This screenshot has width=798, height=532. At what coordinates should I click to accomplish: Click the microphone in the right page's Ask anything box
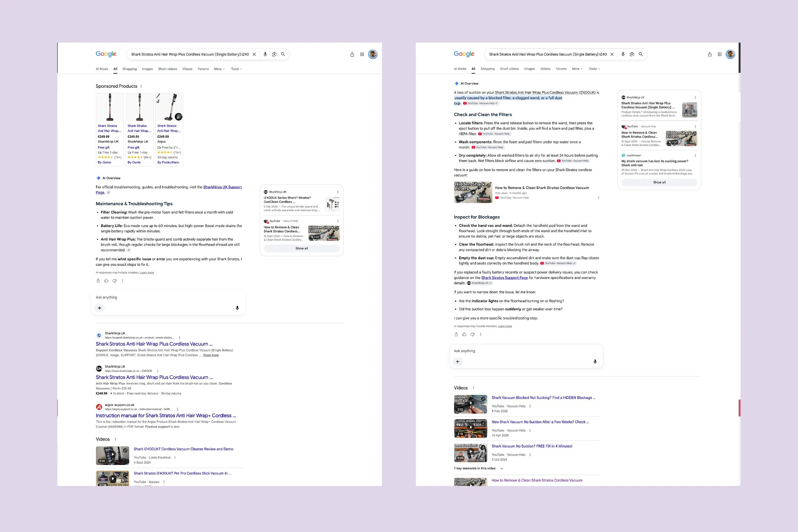(595, 362)
